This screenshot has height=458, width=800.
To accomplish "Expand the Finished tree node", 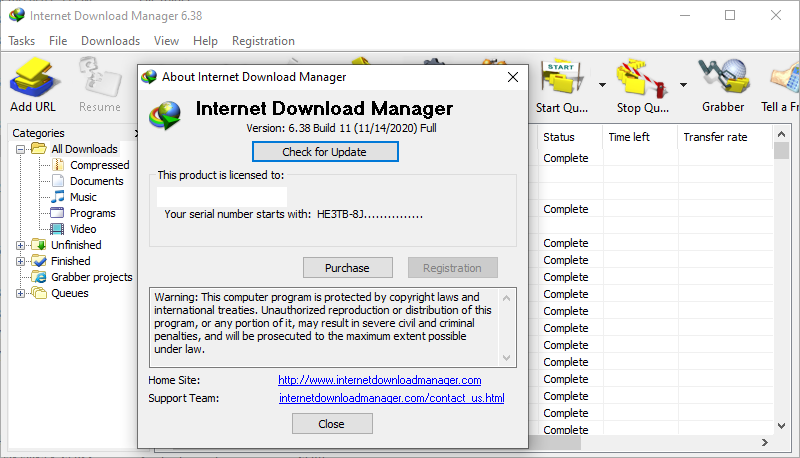I will click(20, 261).
